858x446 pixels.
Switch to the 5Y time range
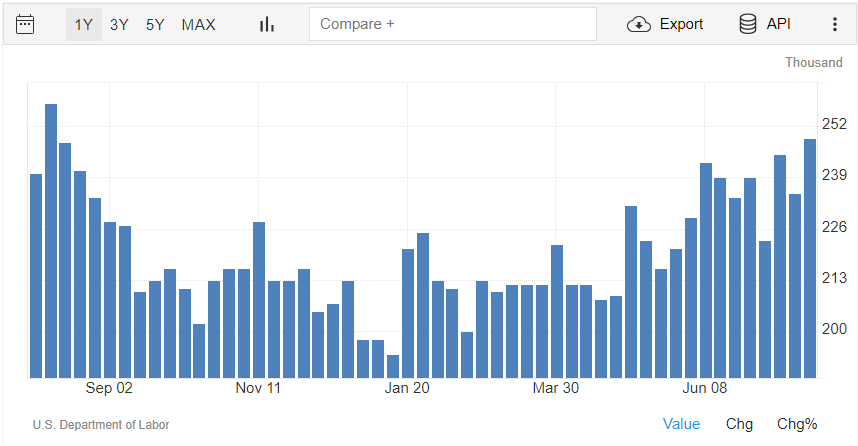click(x=155, y=25)
